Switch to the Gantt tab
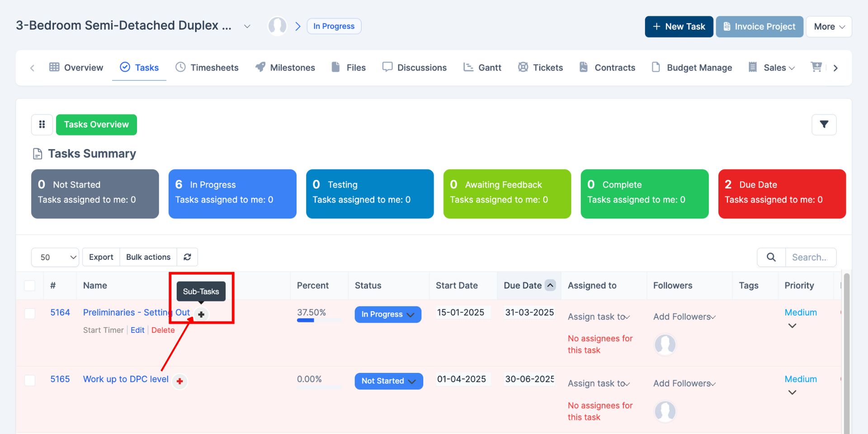Viewport: 868px width, 434px height. pos(482,67)
